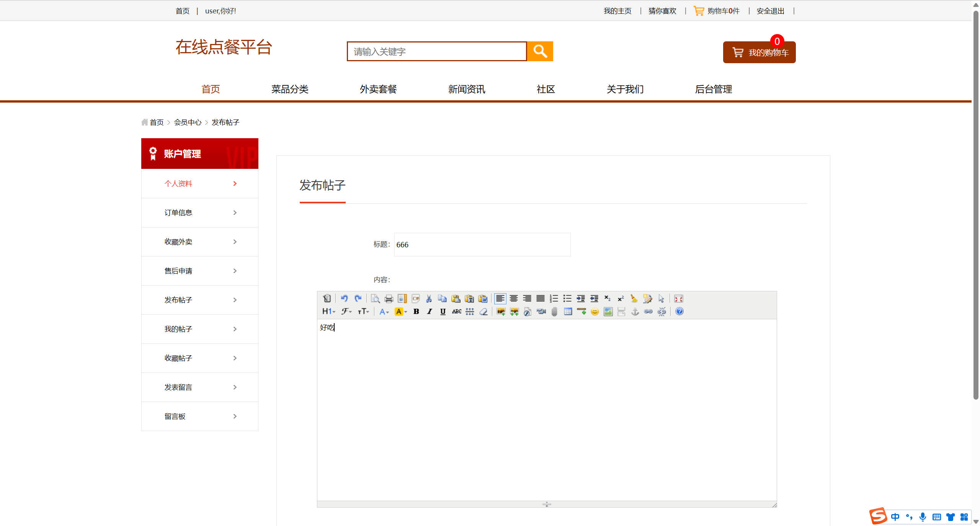Open 我的购物车 shopping cart button

point(759,52)
